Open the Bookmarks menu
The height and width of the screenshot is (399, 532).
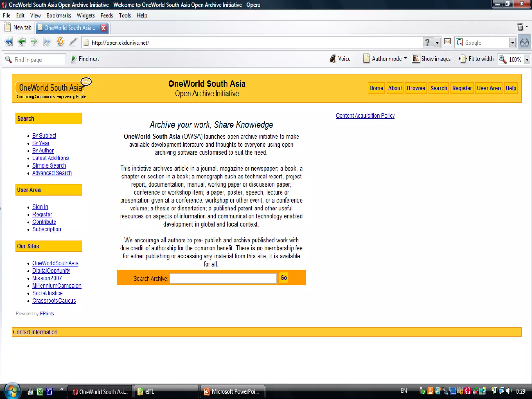tap(59, 16)
